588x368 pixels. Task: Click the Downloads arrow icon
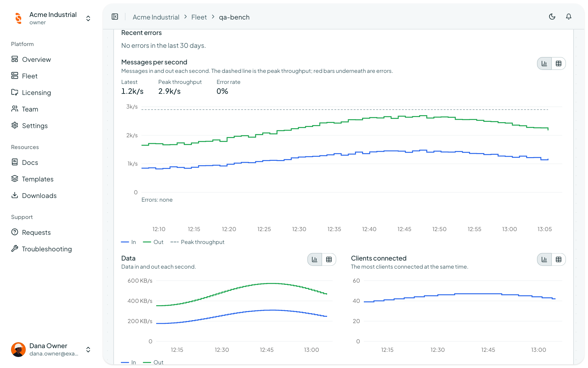click(x=15, y=195)
